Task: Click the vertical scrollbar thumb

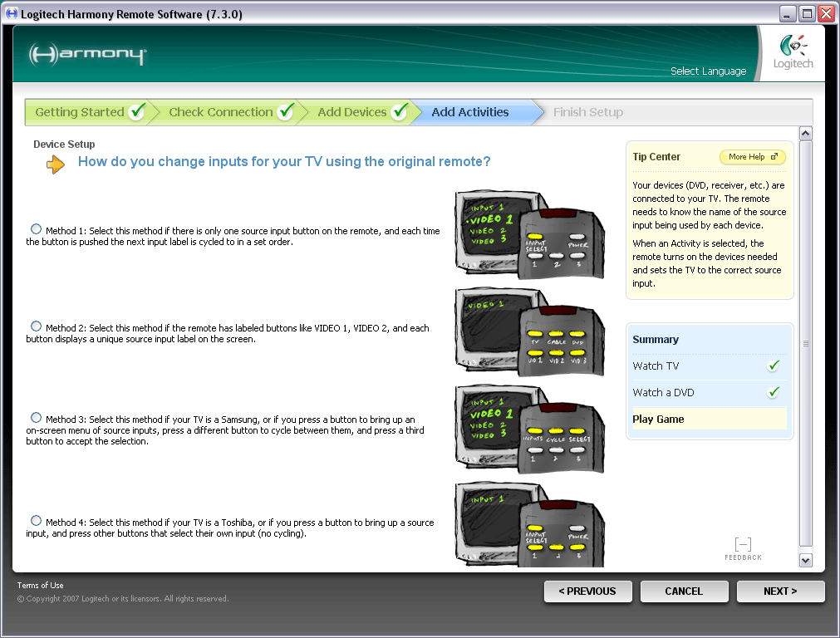Action: tap(805, 343)
